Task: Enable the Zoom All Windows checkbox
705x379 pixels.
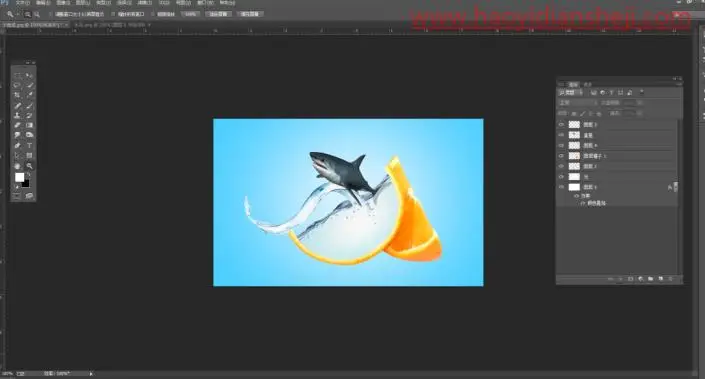Action: point(112,14)
